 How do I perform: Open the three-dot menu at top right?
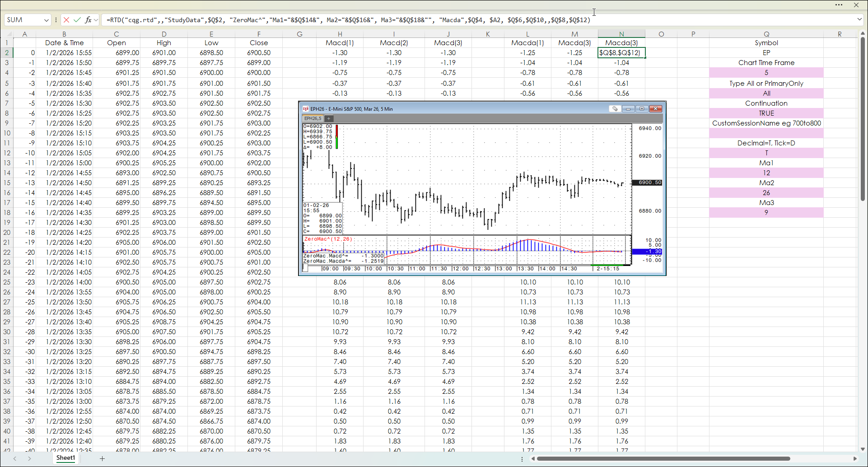tap(839, 5)
